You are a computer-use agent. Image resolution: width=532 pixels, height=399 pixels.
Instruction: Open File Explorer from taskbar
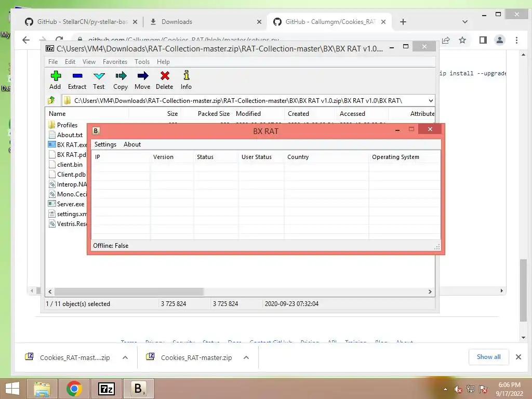42,389
